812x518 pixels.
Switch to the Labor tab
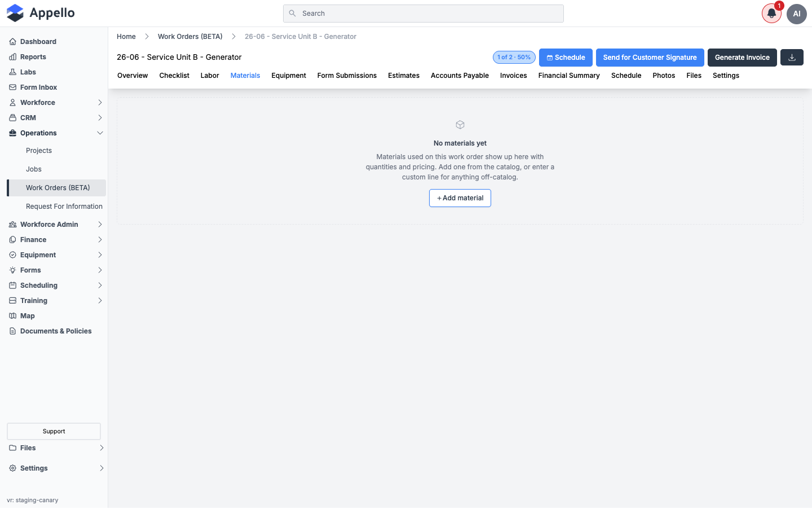pyautogui.click(x=210, y=76)
